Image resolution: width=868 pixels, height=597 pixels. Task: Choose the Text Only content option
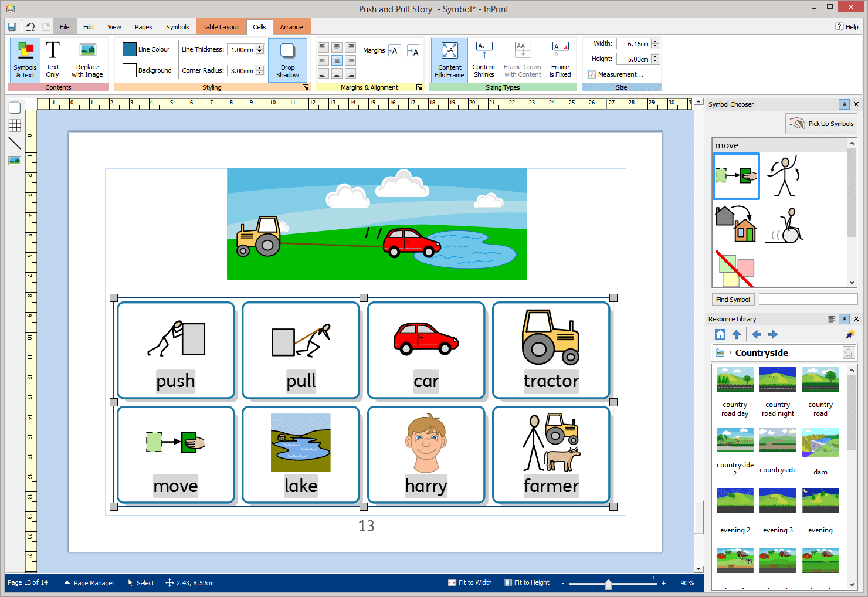coord(53,60)
